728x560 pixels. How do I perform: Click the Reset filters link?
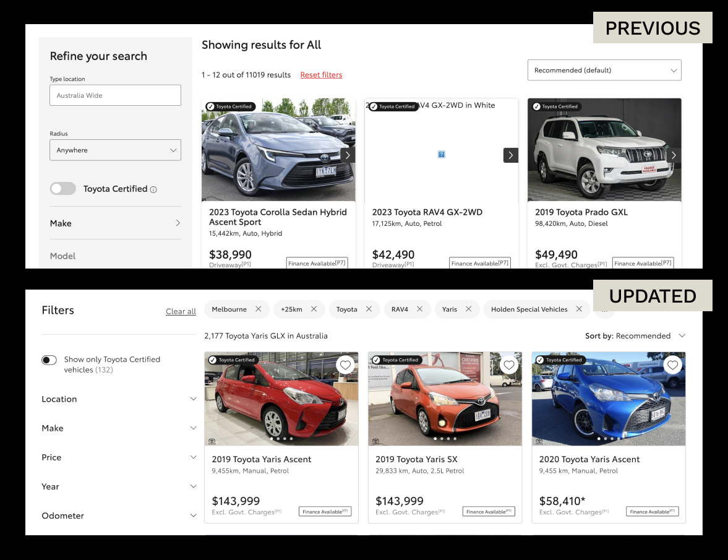pyautogui.click(x=321, y=75)
